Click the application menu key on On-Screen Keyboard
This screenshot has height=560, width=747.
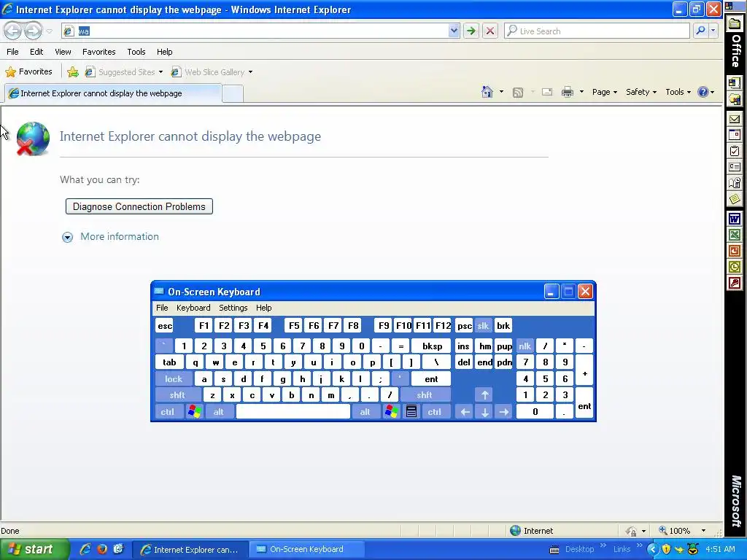[411, 411]
